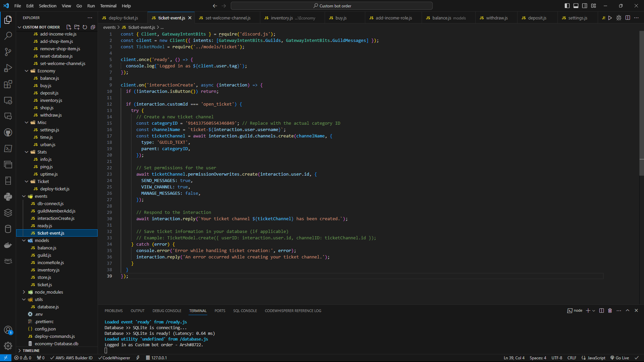Maximize the terminal panel size

(x=628, y=311)
